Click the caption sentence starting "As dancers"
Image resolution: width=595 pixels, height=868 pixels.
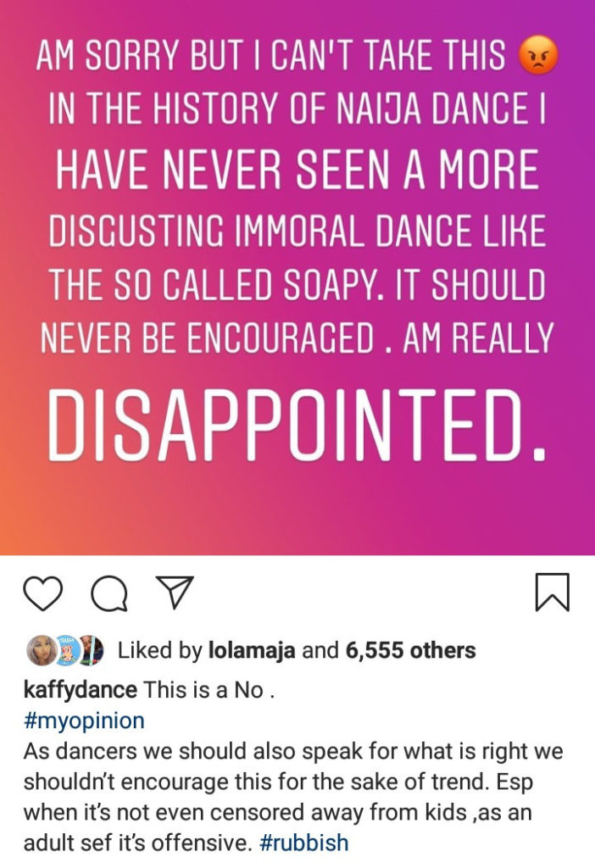[293, 752]
